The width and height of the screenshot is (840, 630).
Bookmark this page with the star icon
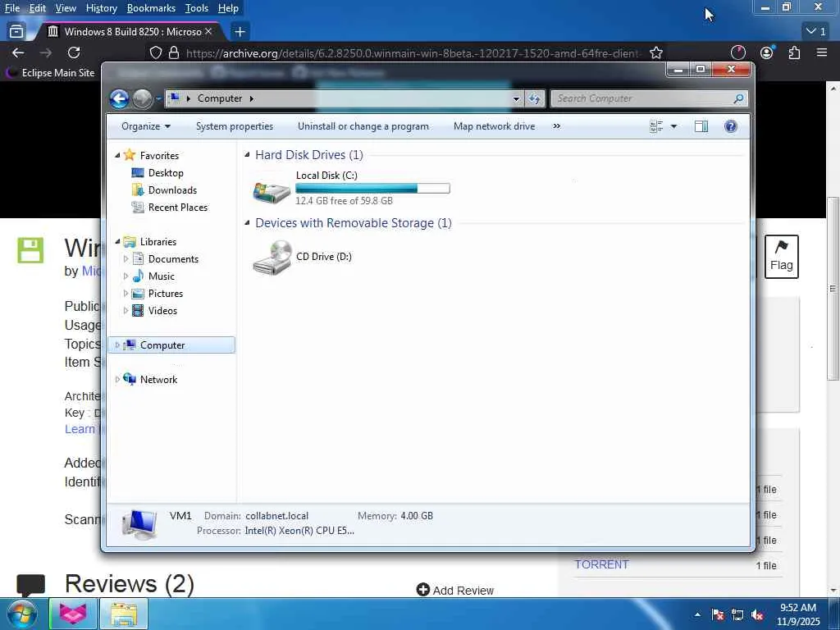click(656, 52)
